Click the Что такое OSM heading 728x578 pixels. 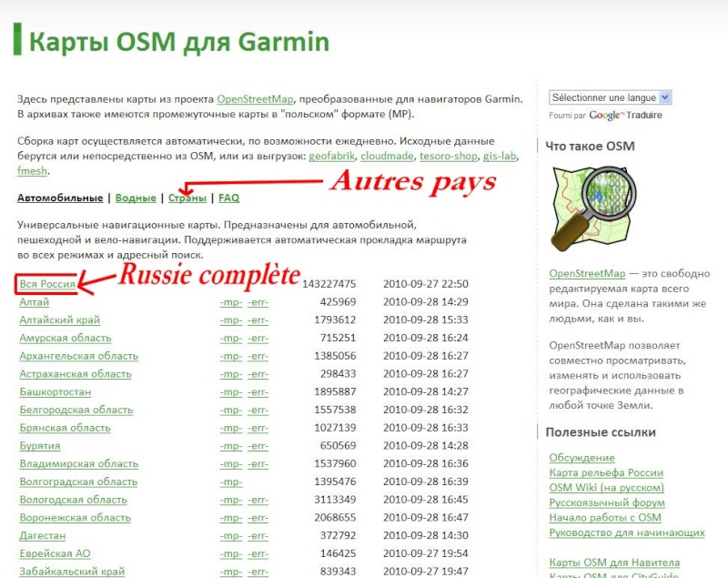coord(590,147)
